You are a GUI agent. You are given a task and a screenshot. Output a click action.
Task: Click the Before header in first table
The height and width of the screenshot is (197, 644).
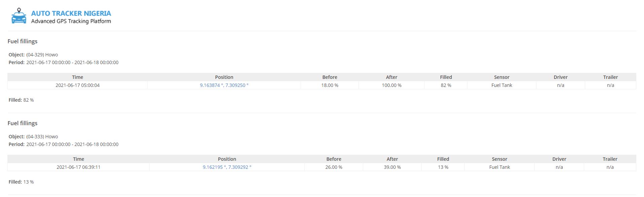(x=330, y=77)
